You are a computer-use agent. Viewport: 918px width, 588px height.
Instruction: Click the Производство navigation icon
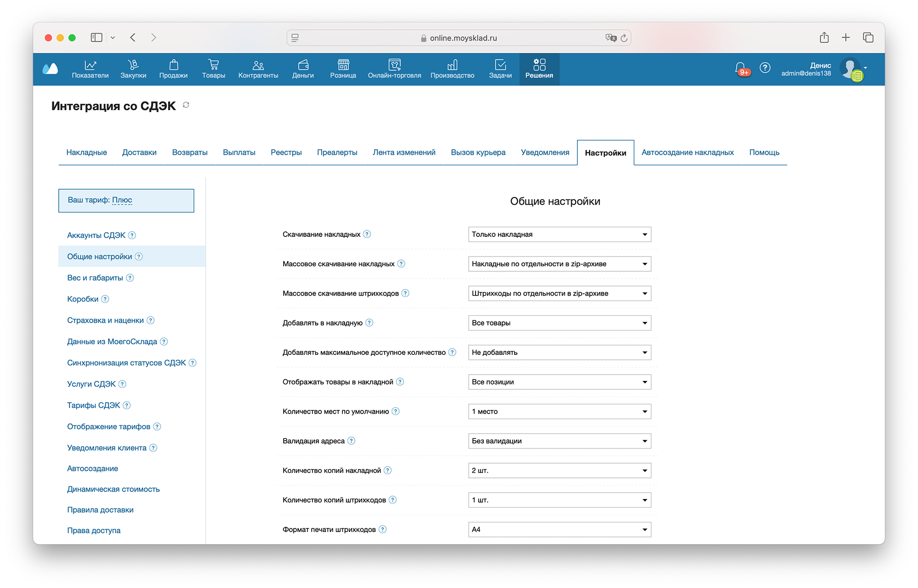tap(453, 65)
